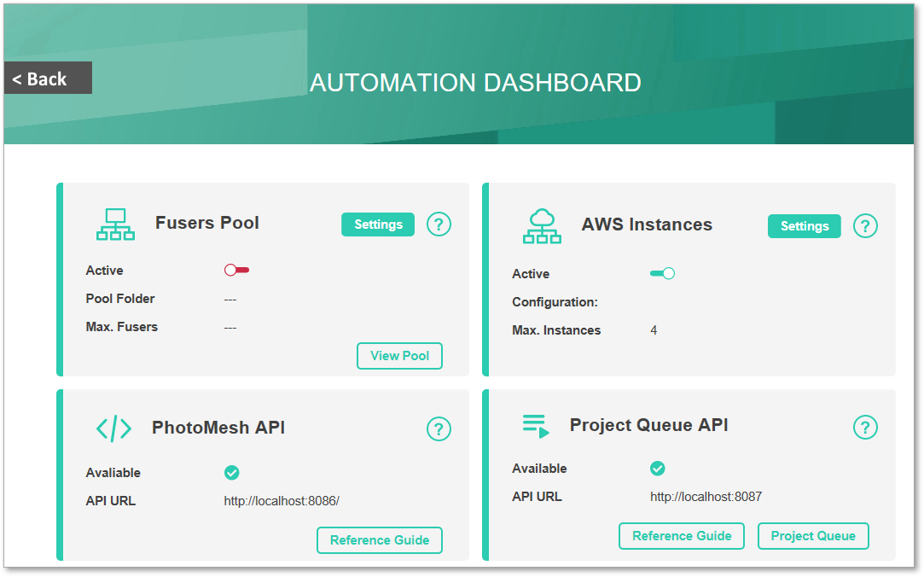Click the Fusers Pool heading
Screen dimensions: 924x577
(x=206, y=223)
